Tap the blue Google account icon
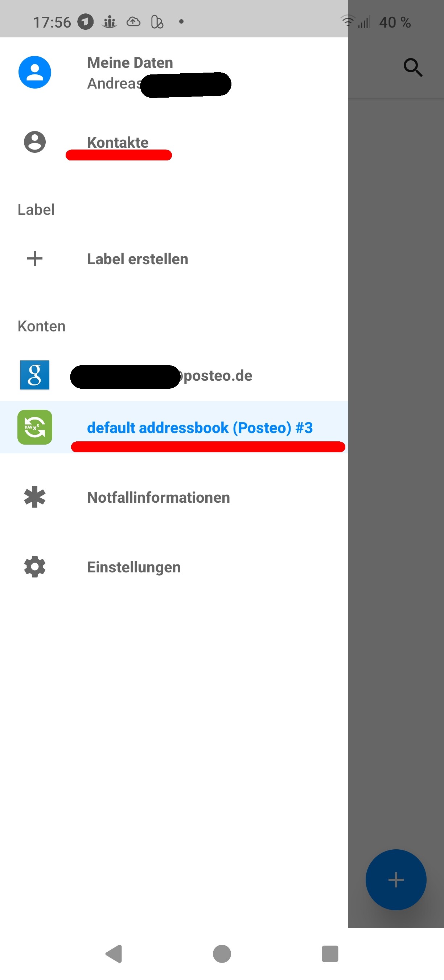This screenshot has width=444, height=980. (x=34, y=375)
